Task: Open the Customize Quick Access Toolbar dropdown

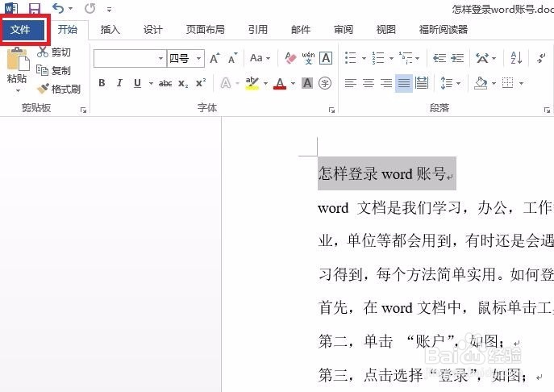Action: pos(109,10)
